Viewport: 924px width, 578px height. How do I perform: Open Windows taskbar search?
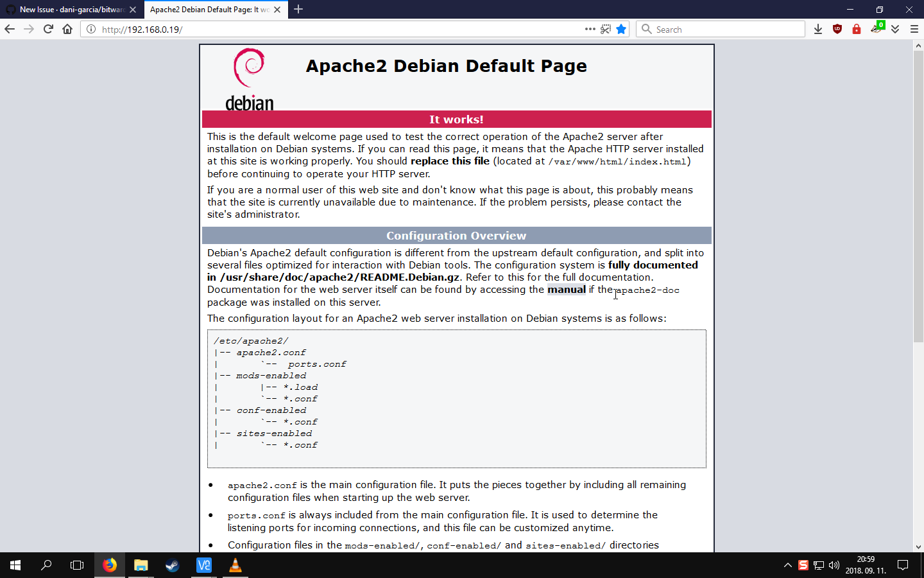46,565
